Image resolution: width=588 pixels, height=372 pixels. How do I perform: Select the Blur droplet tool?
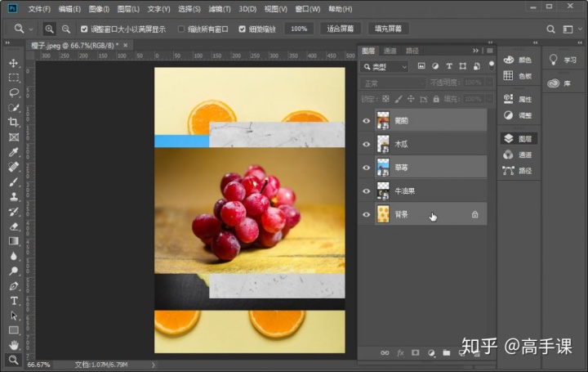(x=14, y=256)
